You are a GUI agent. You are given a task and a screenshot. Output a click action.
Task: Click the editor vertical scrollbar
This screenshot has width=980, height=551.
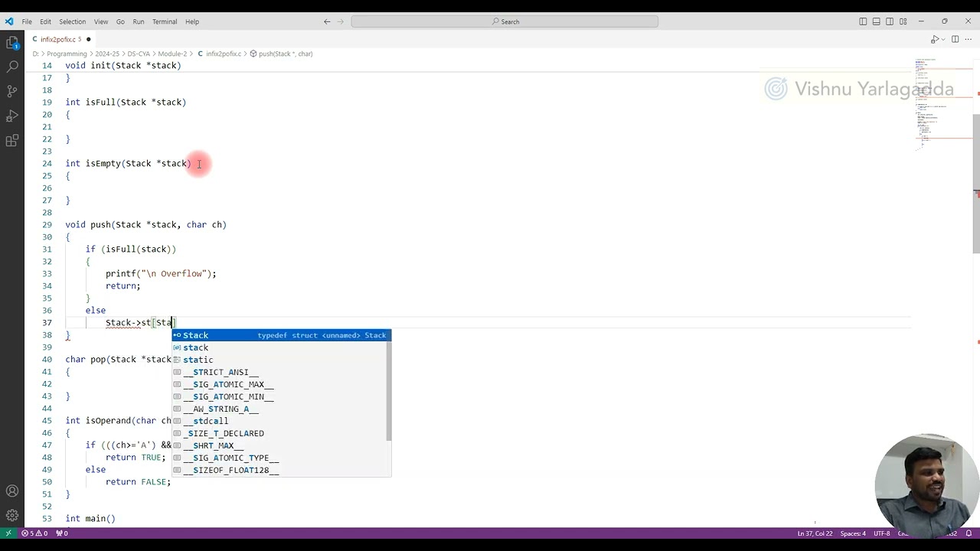click(x=976, y=184)
